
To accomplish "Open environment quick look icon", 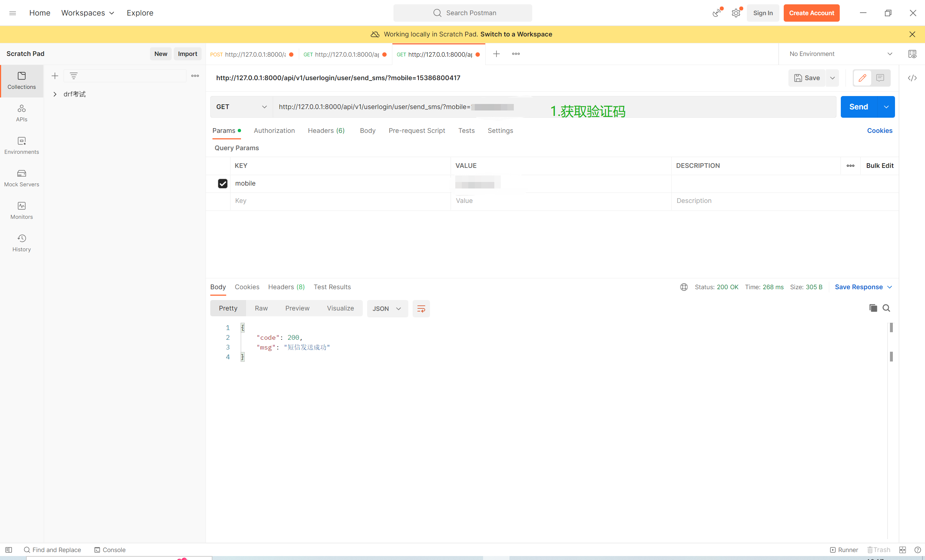I will click(x=912, y=54).
